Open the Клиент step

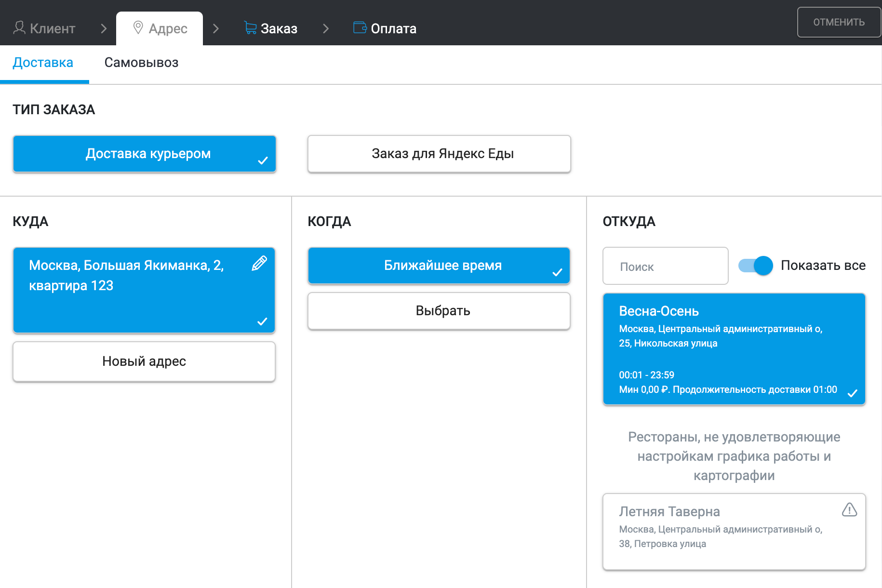(44, 28)
